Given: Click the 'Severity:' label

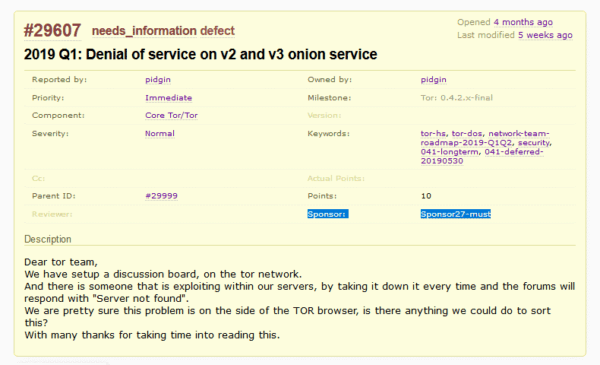Looking at the screenshot, I should click(50, 134).
